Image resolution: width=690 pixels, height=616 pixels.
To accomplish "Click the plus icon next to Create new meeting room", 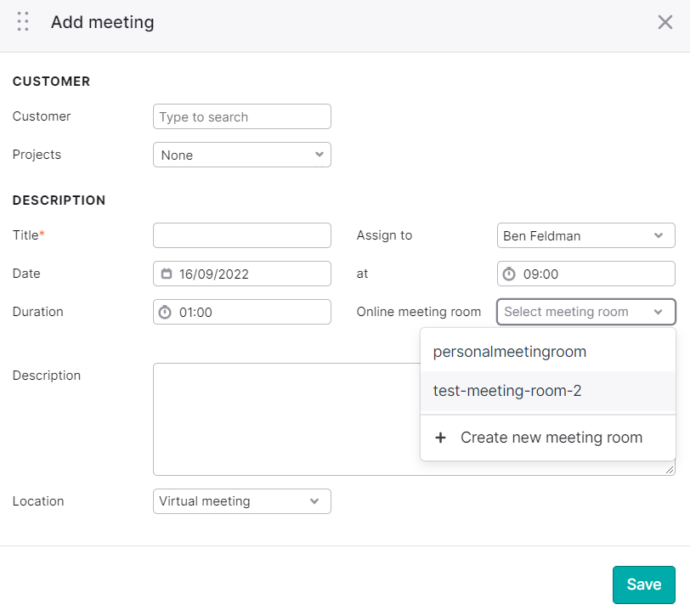I will tap(440, 437).
